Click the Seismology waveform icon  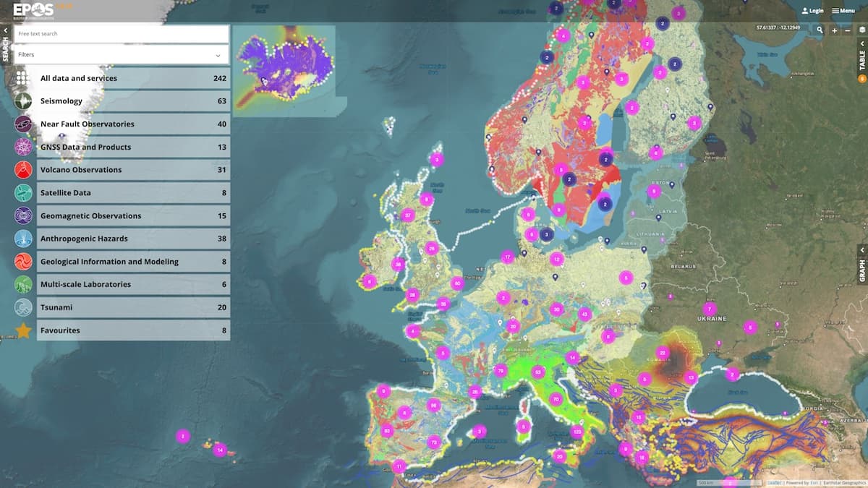[23, 101]
